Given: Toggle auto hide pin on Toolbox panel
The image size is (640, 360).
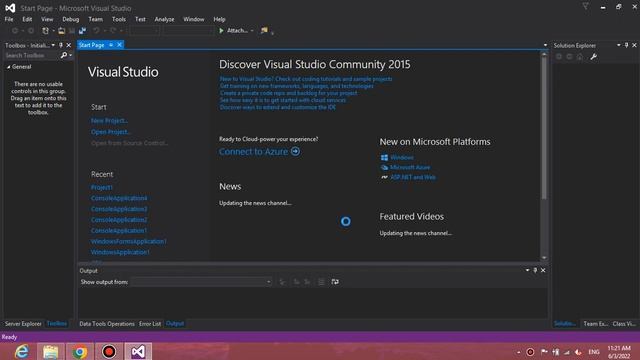Looking at the screenshot, I should click(x=61, y=45).
